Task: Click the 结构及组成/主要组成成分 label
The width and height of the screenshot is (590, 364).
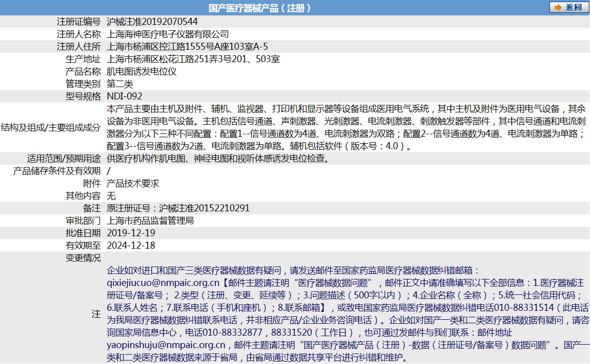Action: [51, 127]
